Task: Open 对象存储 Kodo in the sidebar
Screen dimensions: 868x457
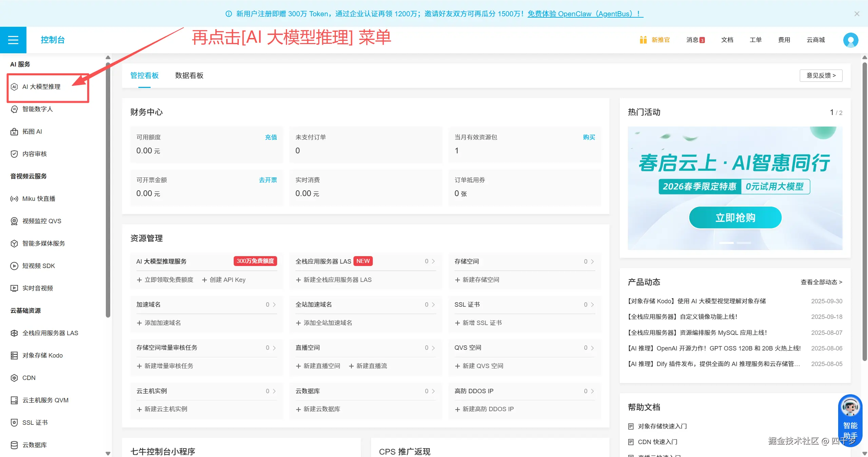Action: [x=42, y=355]
